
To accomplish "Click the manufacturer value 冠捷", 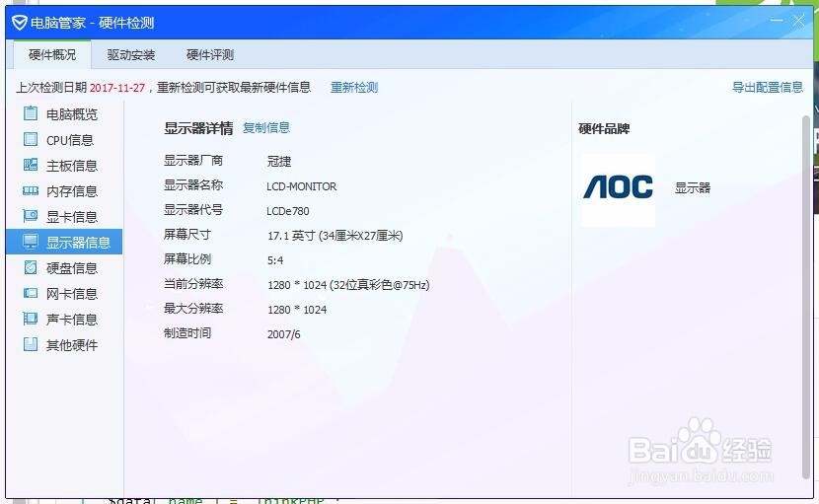I will [x=279, y=162].
